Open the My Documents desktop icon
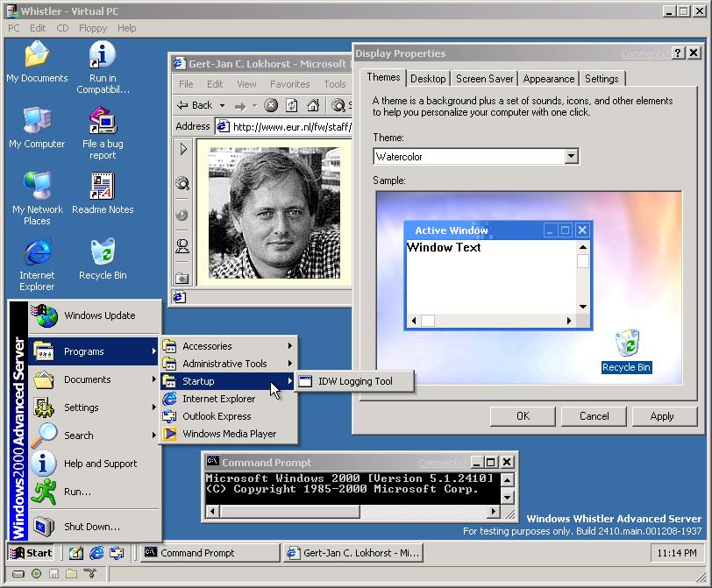Screen dimensions: 712x588 (37, 62)
